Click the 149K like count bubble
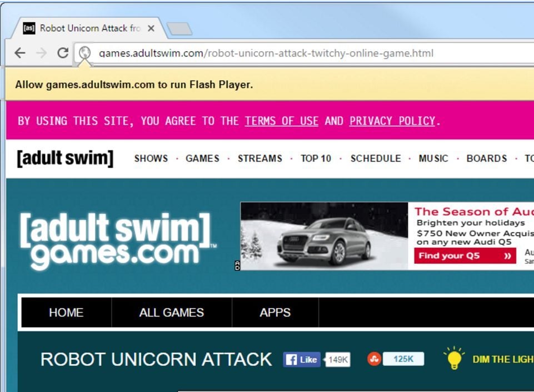The width and height of the screenshot is (534, 392). point(337,360)
